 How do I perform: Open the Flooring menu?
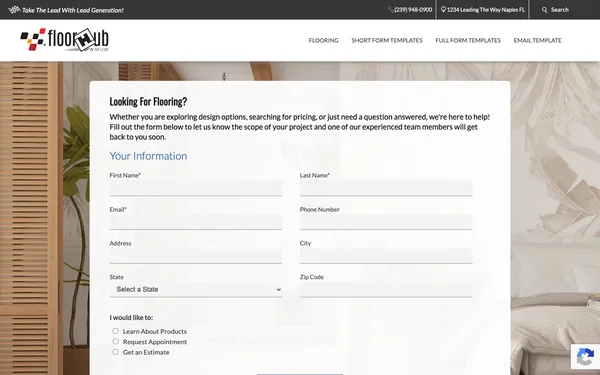(x=323, y=40)
